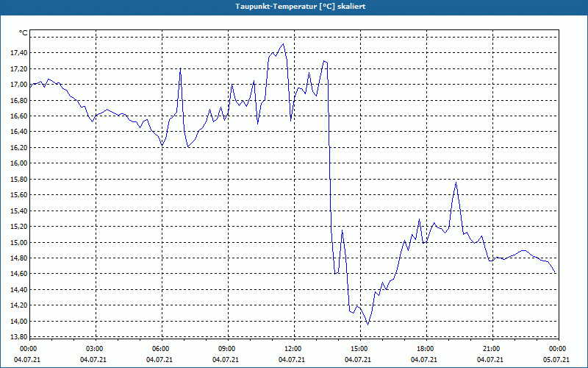Viewport: 588px width, 368px height.
Task: Select the 17,40 y-axis value
Action: (x=19, y=53)
